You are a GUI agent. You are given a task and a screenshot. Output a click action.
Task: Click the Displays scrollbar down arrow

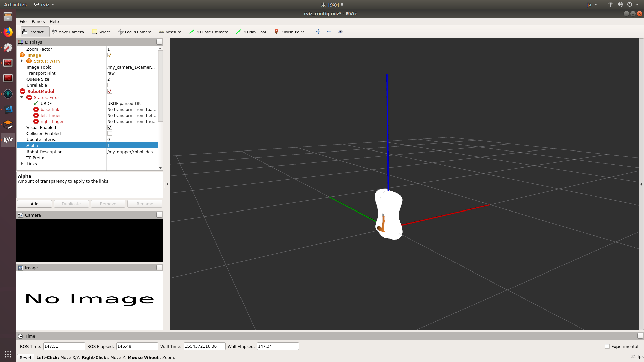point(160,168)
